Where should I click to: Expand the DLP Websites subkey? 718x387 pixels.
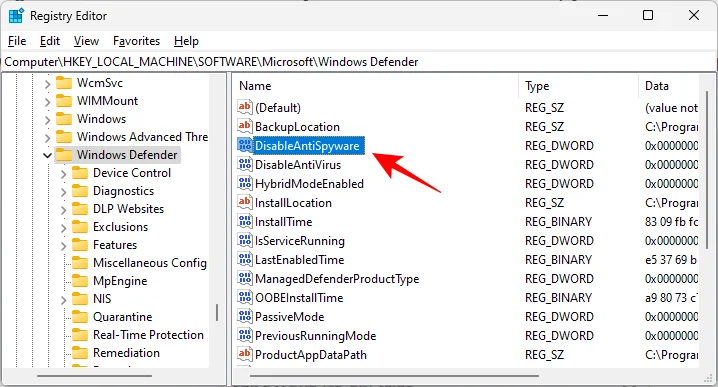click(x=63, y=210)
